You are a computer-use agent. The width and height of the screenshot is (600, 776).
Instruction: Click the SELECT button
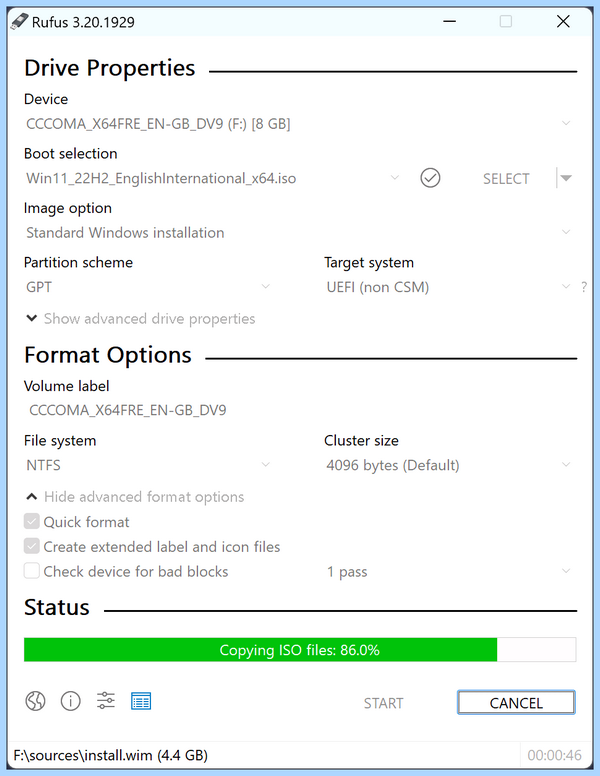[506, 178]
